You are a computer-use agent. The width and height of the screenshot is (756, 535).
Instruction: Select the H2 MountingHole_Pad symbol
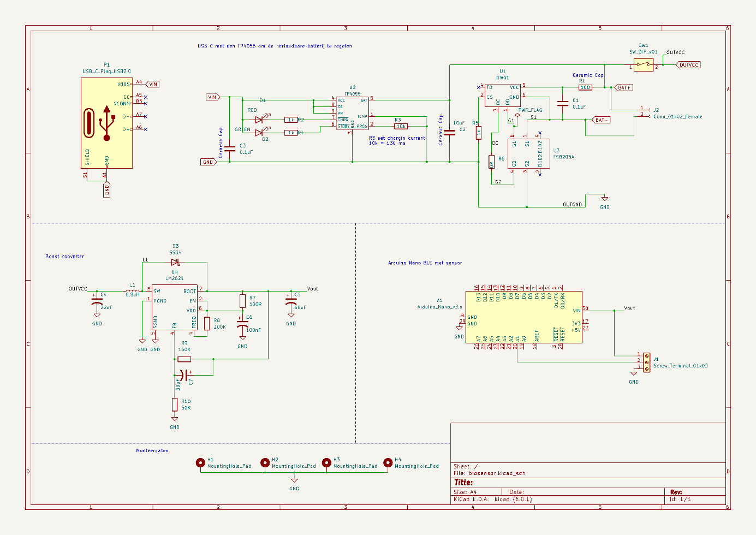265,463
